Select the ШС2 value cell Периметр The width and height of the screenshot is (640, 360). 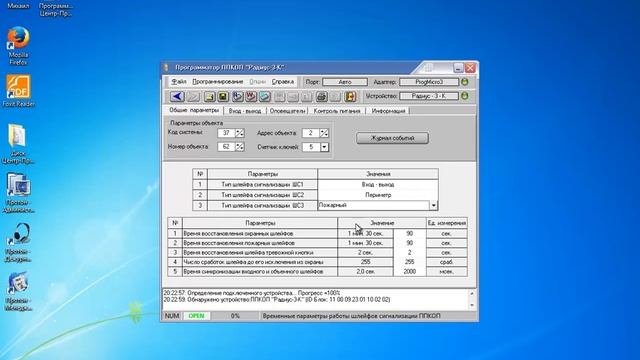378,195
